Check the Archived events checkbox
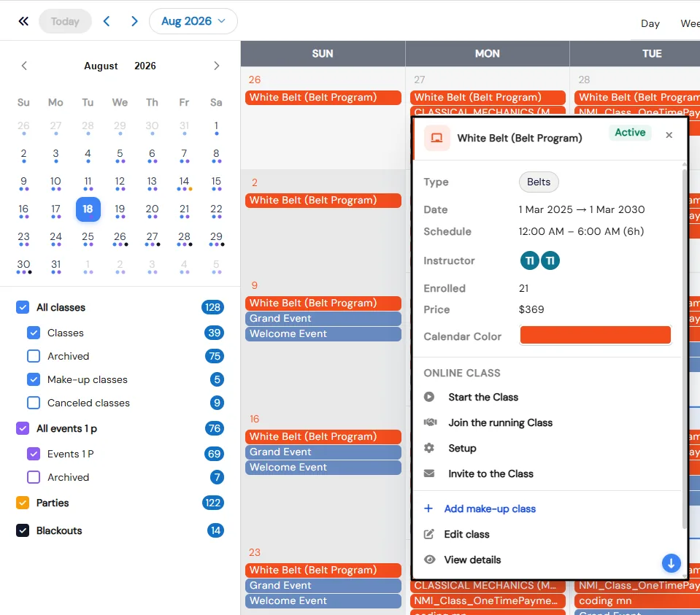The width and height of the screenshot is (700, 615). (x=34, y=477)
